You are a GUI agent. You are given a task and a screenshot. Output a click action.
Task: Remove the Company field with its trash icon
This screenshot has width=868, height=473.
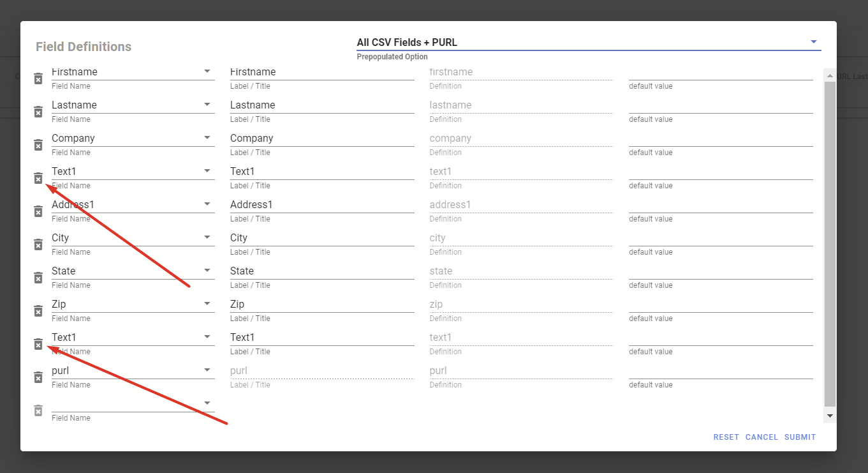pyautogui.click(x=38, y=145)
